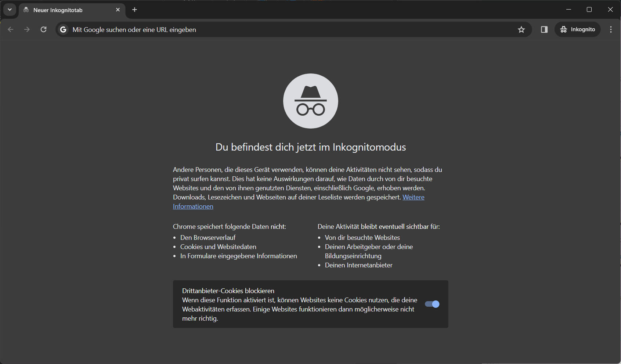This screenshot has height=364, width=621.
Task: Click text 'Von dir besuchte Websites'
Action: coord(362,238)
